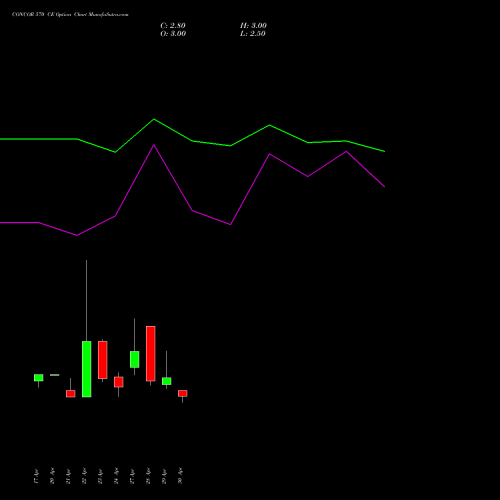Click the 'C: 2.80' close value
The image size is (500, 500).
[173, 26]
